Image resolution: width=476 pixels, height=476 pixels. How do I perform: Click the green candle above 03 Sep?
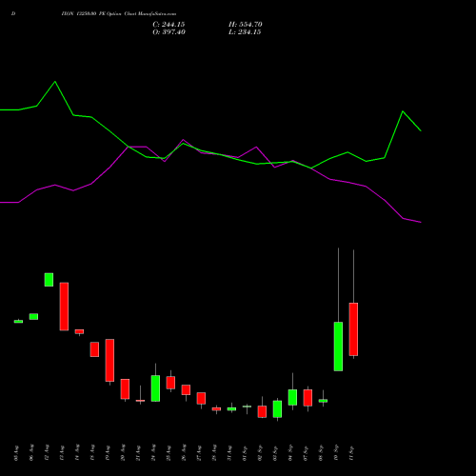click(277, 409)
